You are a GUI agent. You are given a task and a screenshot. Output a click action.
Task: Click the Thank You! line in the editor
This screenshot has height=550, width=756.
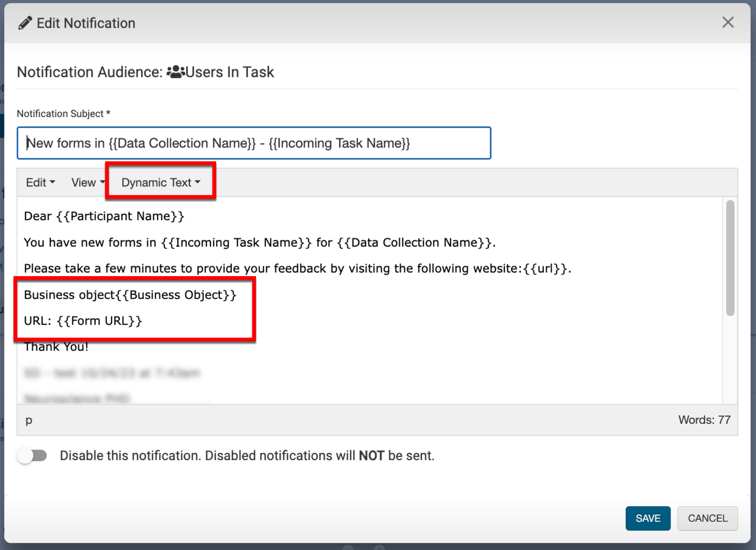coord(56,347)
